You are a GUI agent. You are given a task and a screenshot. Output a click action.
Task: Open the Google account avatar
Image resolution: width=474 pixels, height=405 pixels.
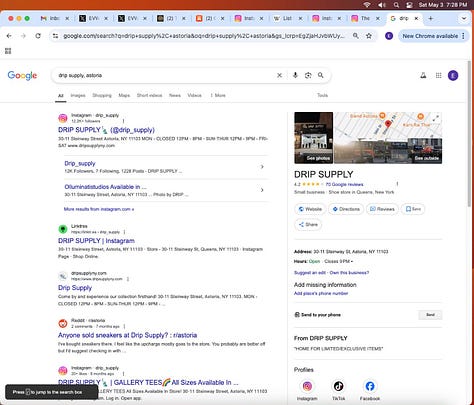pos(453,76)
